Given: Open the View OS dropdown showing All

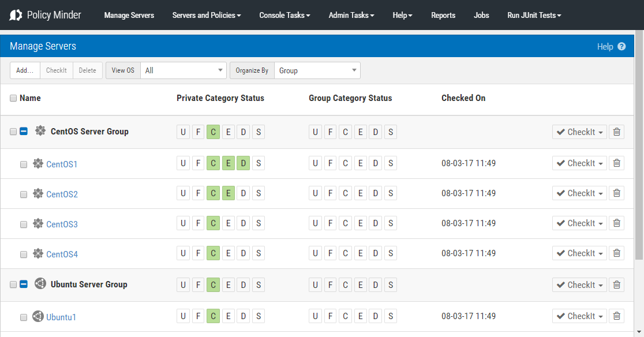Looking at the screenshot, I should click(184, 70).
